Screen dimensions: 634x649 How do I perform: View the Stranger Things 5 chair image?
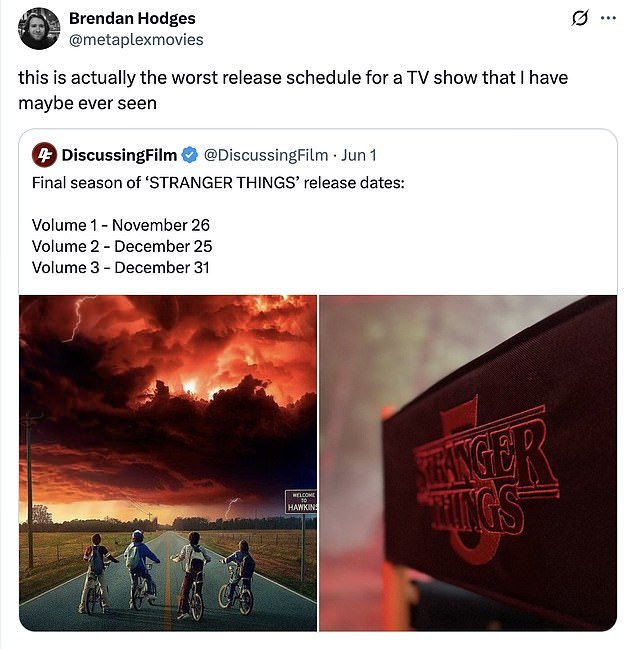pos(468,463)
